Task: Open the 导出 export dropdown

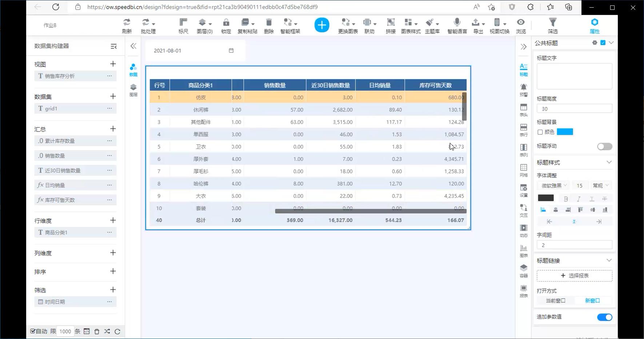Action: (x=478, y=25)
